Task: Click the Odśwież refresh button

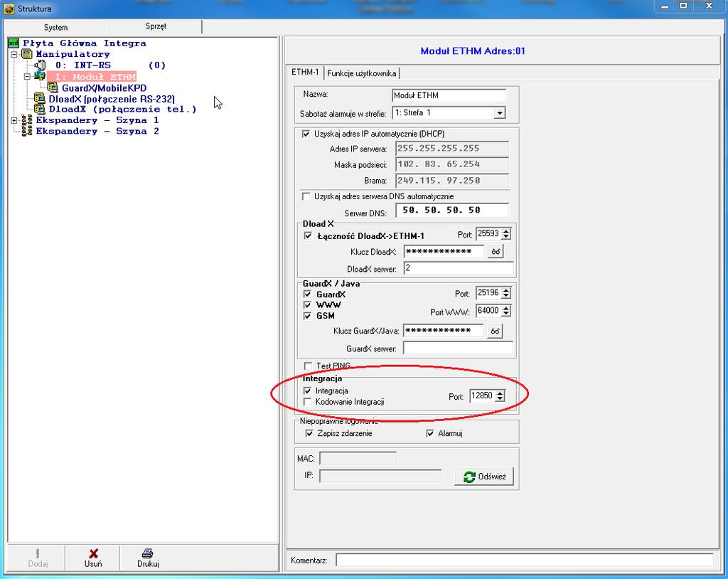Action: coord(483,477)
